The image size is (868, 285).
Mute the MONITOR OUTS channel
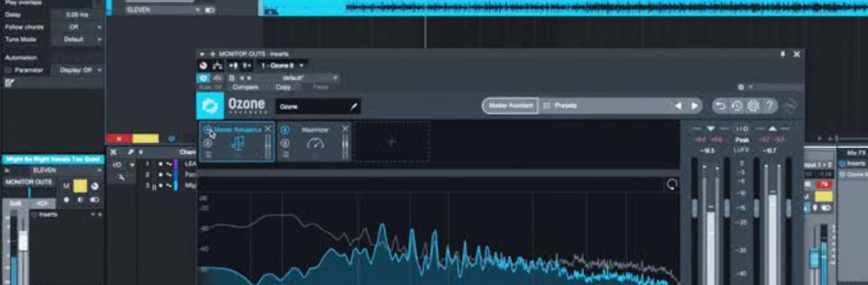66,186
